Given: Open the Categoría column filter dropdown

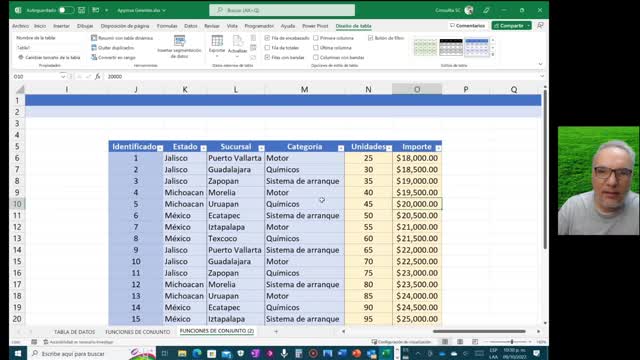Looking at the screenshot, I should (341, 148).
